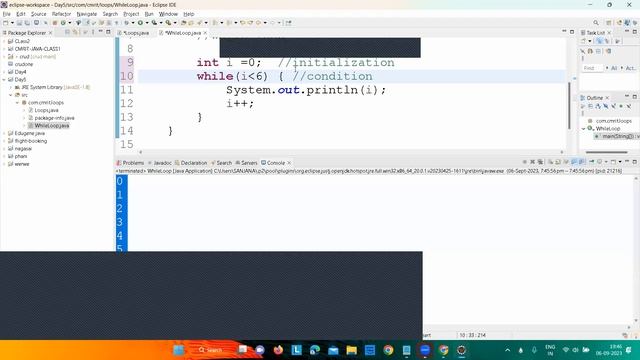Click editor vertical scrollbar thumb
Image resolution: width=640 pixels, height=360 pixels.
click(x=569, y=105)
